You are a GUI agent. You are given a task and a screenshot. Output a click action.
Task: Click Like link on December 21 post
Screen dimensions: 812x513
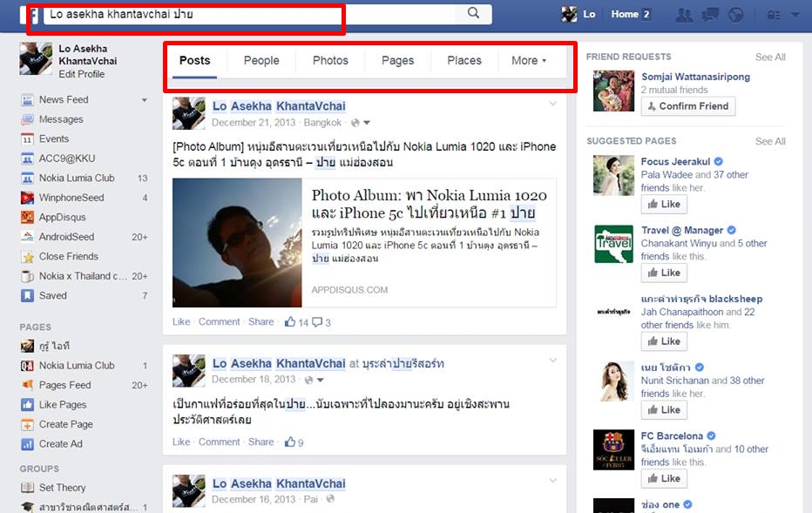pyautogui.click(x=181, y=322)
